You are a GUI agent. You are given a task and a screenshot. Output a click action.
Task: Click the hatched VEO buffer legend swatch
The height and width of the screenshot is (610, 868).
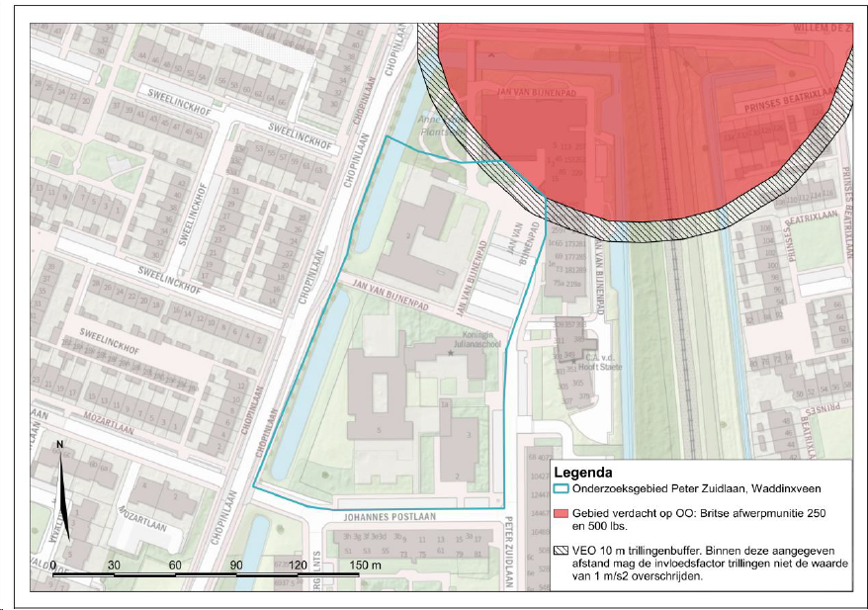click(562, 551)
